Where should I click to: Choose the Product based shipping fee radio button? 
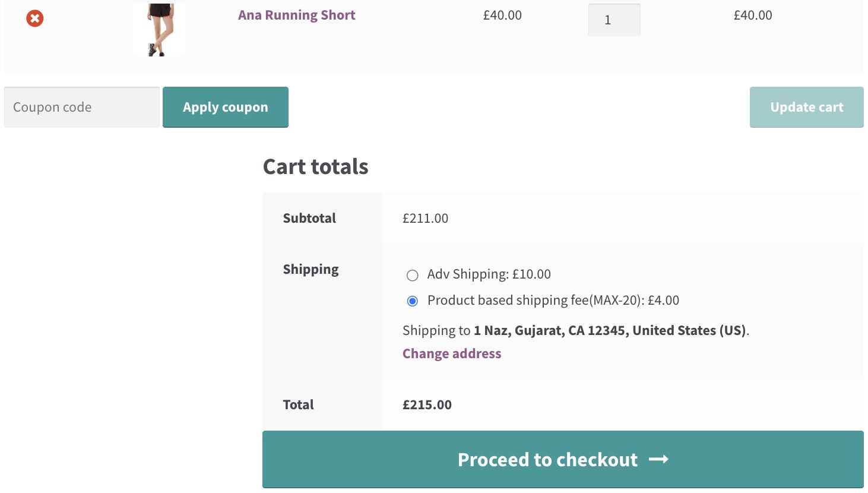coord(413,301)
